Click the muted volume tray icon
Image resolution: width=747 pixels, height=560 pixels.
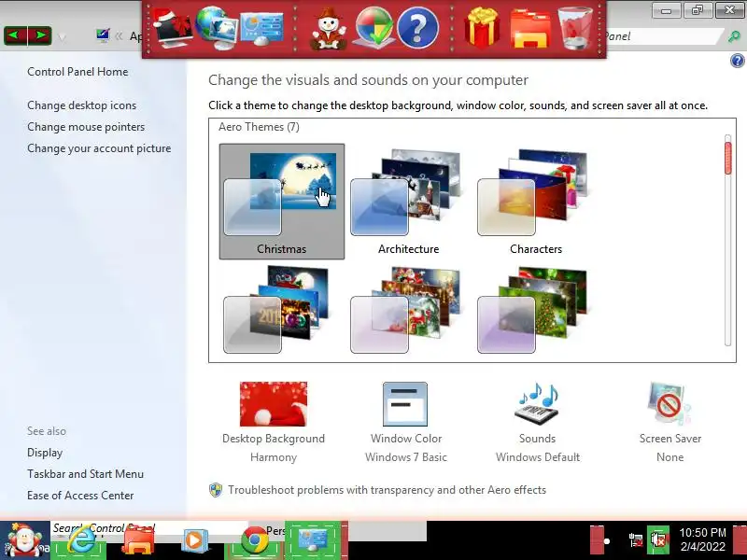659,540
